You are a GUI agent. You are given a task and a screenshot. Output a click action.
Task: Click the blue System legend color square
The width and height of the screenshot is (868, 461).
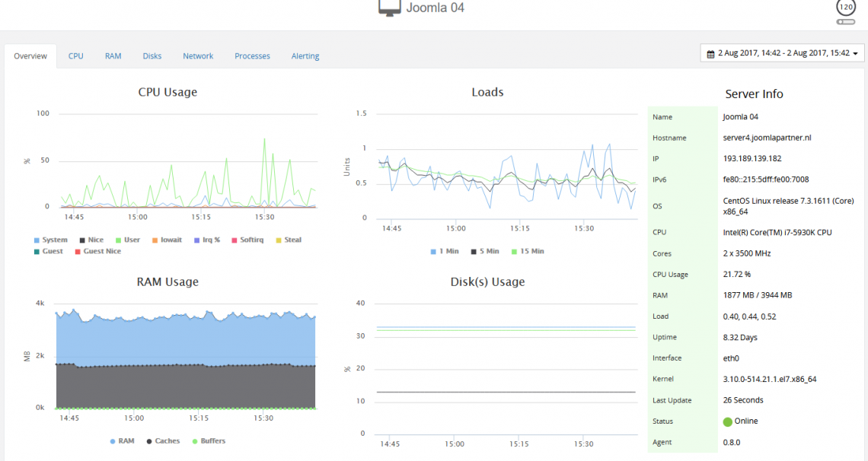click(x=37, y=240)
